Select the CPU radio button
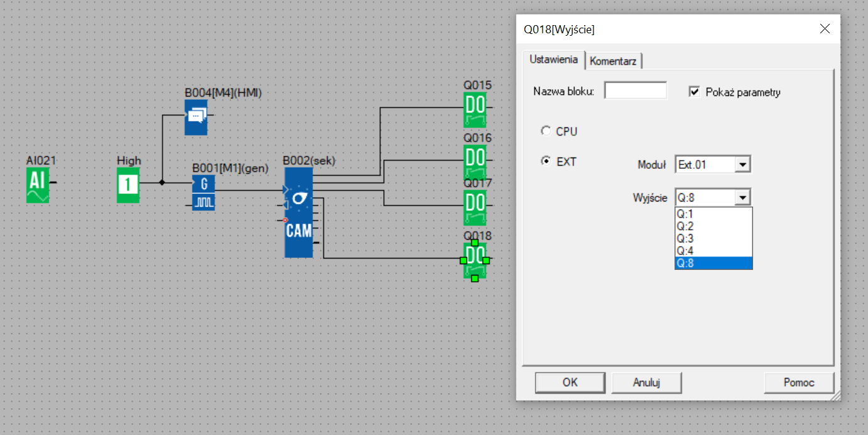This screenshot has width=868, height=435. tap(546, 132)
